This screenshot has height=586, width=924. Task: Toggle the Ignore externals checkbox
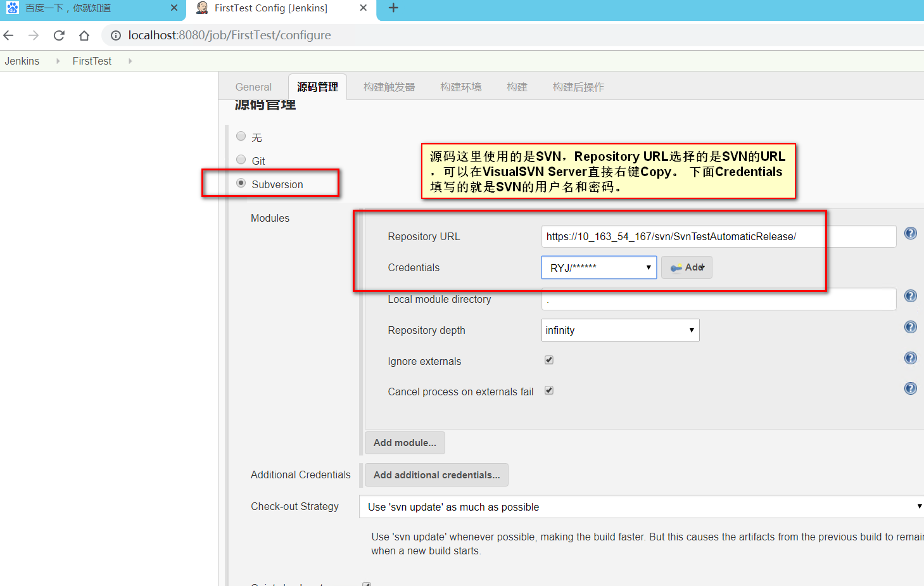pyautogui.click(x=549, y=360)
